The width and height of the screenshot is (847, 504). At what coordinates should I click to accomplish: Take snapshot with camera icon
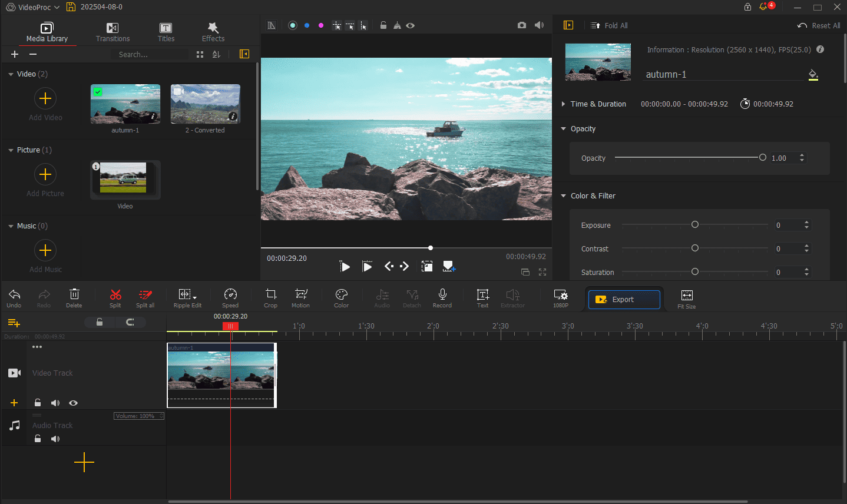522,25
